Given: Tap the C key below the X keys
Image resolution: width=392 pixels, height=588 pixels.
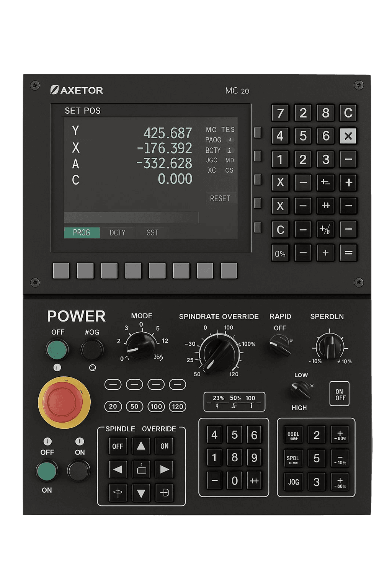Looking at the screenshot, I should coord(280,229).
